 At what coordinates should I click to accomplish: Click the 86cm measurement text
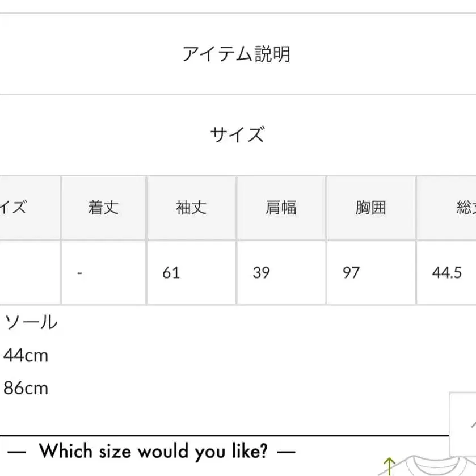(26, 389)
